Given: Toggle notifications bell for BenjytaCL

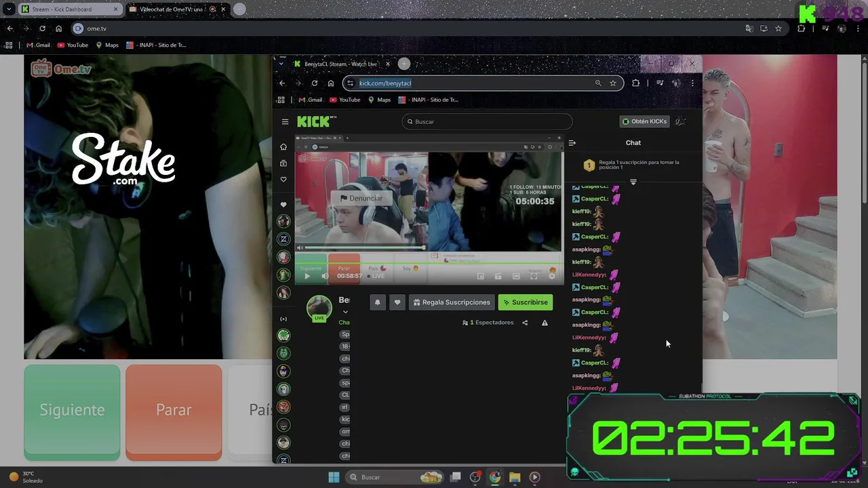Looking at the screenshot, I should 378,302.
